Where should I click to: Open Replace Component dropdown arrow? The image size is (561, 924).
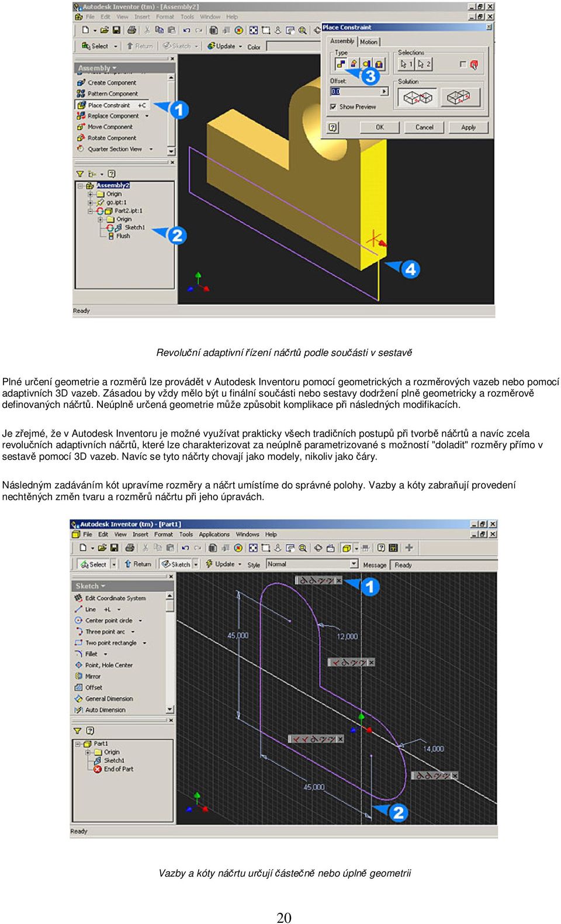(x=147, y=116)
